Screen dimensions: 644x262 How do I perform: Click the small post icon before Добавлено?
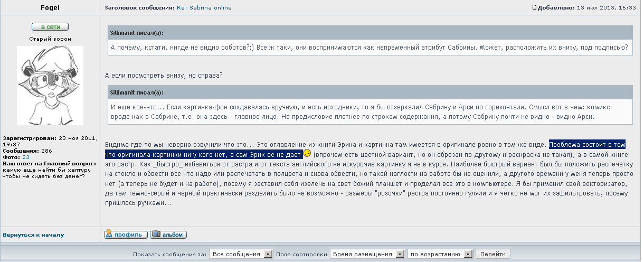point(534,8)
